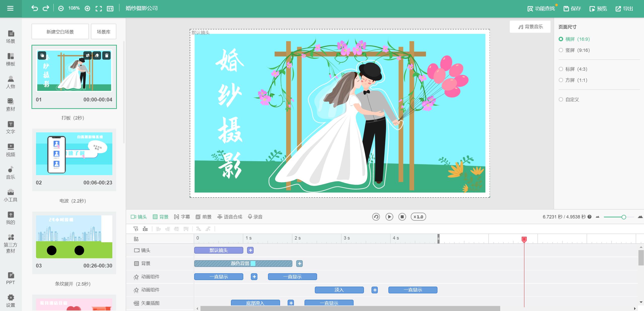
Task: Select 标屏 (4:3) page size
Action: tap(573, 69)
